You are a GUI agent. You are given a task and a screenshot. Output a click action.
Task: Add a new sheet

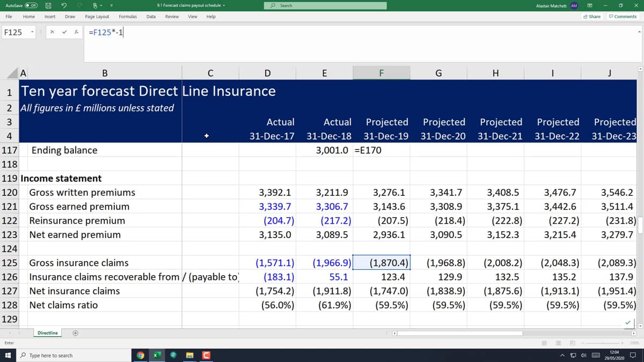(75, 333)
